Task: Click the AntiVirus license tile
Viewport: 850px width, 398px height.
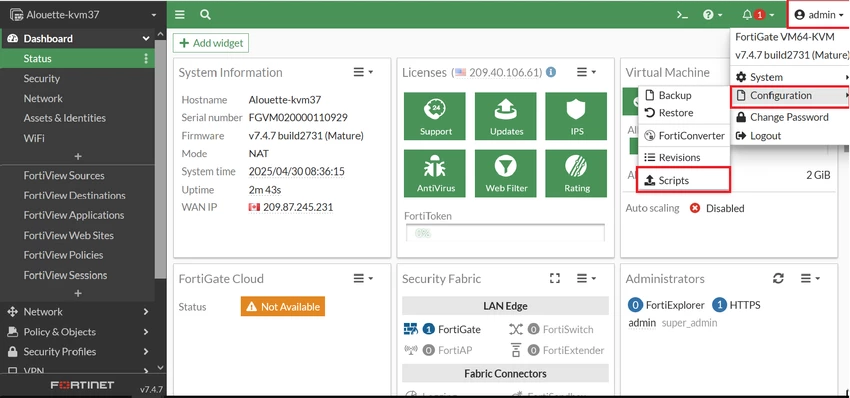Action: tap(435, 173)
